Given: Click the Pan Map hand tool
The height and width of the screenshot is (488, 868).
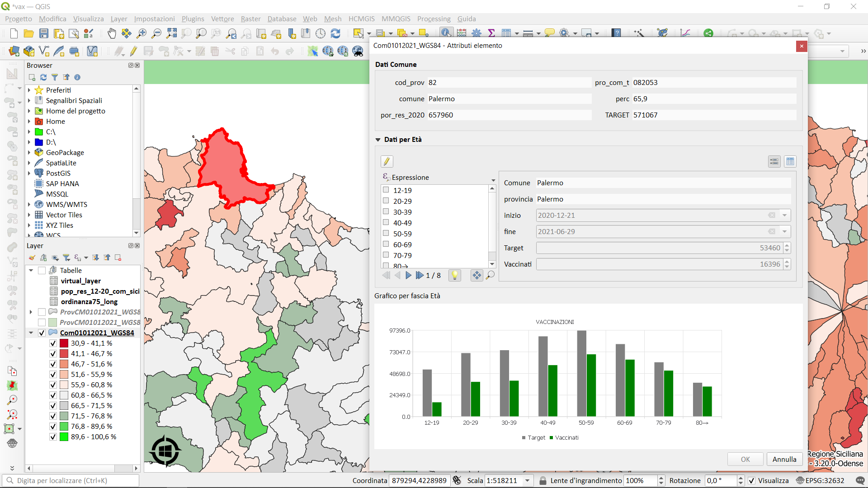Looking at the screenshot, I should click(x=112, y=33).
